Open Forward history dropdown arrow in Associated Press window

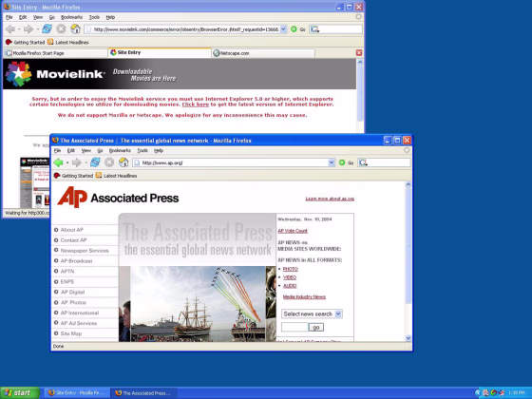coord(85,162)
